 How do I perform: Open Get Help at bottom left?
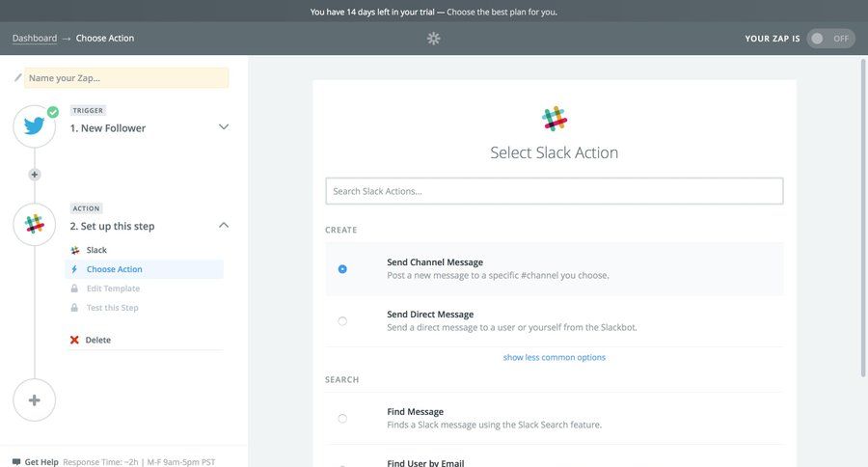(x=41, y=461)
